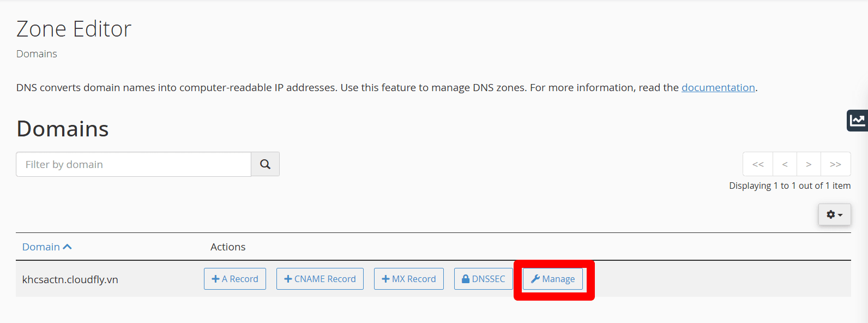Open the statistics chart icon on the right edge
868x323 pixels.
point(857,120)
